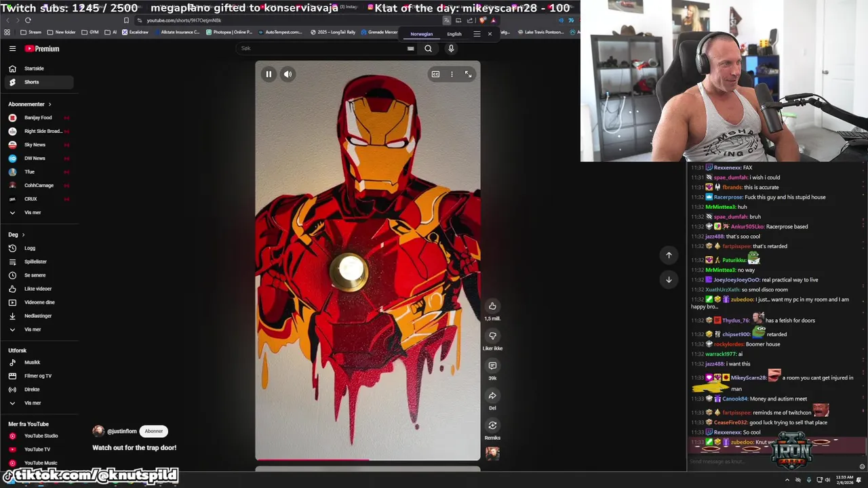Open Se senere watch later
Image resolution: width=868 pixels, height=488 pixels.
pyautogui.click(x=38, y=275)
